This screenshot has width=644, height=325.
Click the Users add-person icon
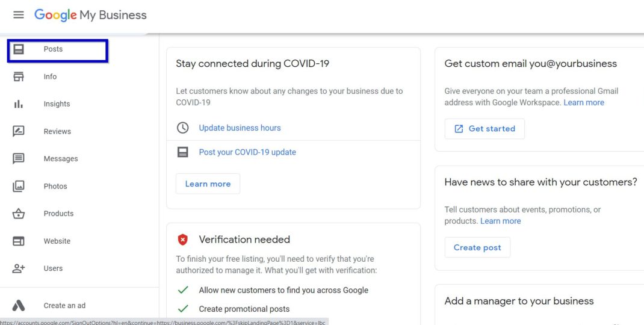[19, 268]
